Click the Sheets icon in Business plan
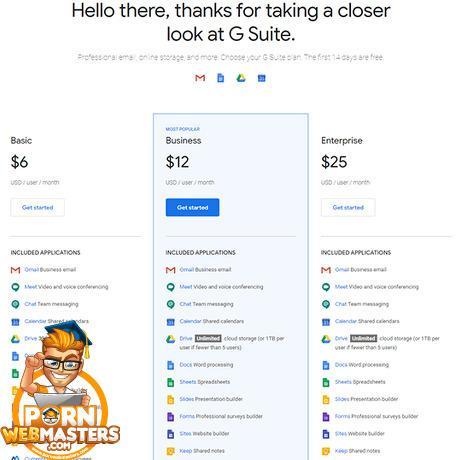The height and width of the screenshot is (460, 460). pyautogui.click(x=171, y=382)
